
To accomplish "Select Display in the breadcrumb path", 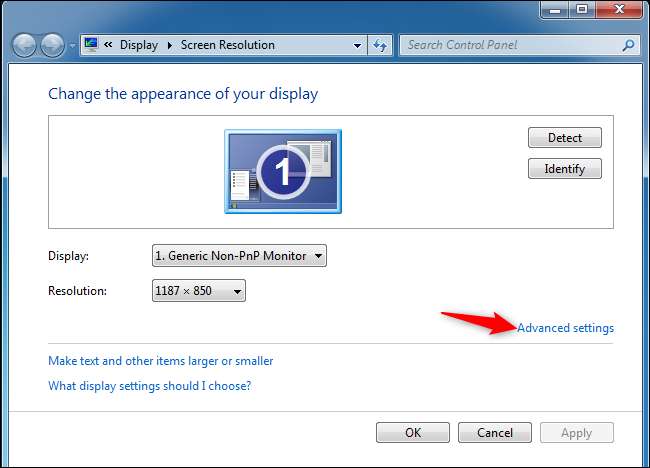I will coord(139,45).
